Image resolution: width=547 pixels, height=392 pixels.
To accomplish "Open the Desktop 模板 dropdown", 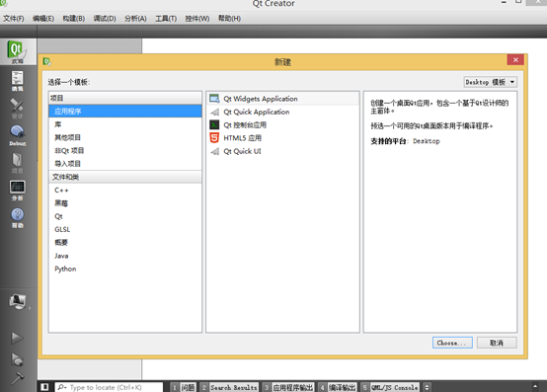I will (x=490, y=82).
